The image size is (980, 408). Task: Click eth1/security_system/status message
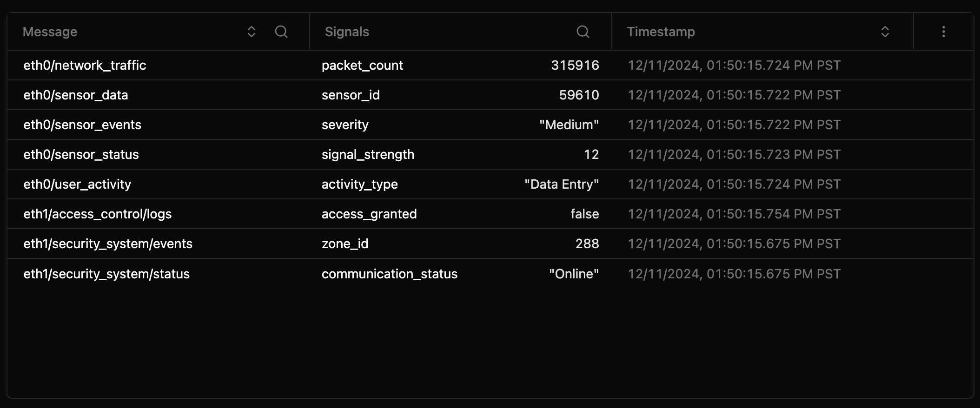tap(106, 274)
